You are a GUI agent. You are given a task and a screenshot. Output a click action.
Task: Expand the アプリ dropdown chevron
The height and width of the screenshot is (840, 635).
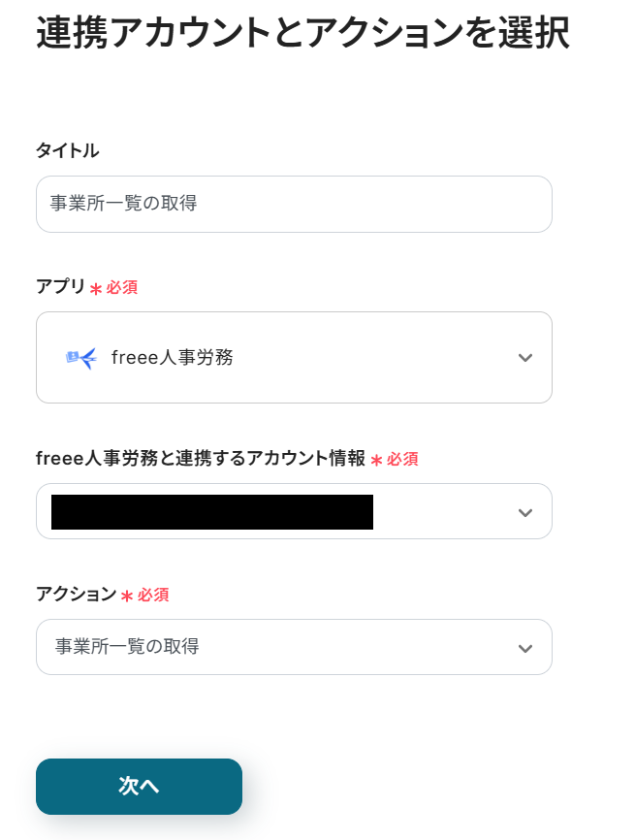[525, 358]
